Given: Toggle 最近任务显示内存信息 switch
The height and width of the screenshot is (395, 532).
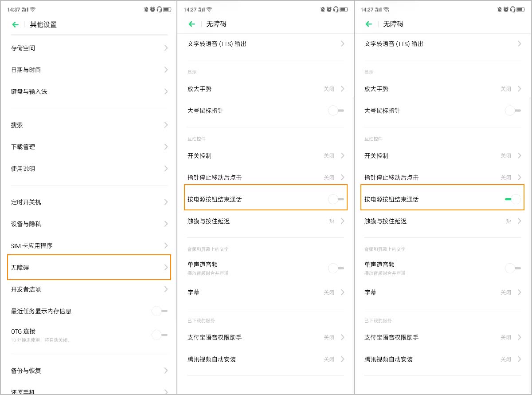Looking at the screenshot, I should coord(160,311).
